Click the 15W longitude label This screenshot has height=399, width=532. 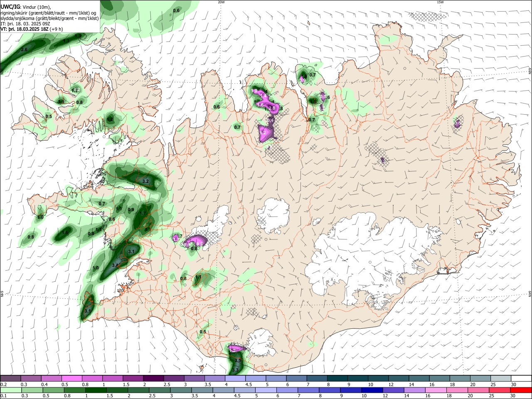440,2
